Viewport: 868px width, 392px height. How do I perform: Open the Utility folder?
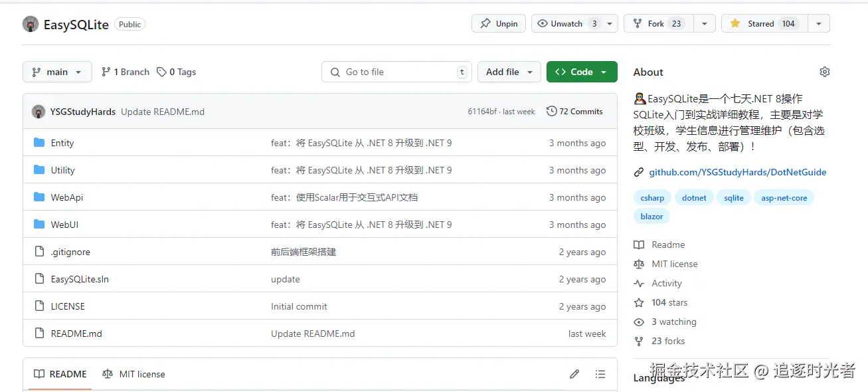63,170
